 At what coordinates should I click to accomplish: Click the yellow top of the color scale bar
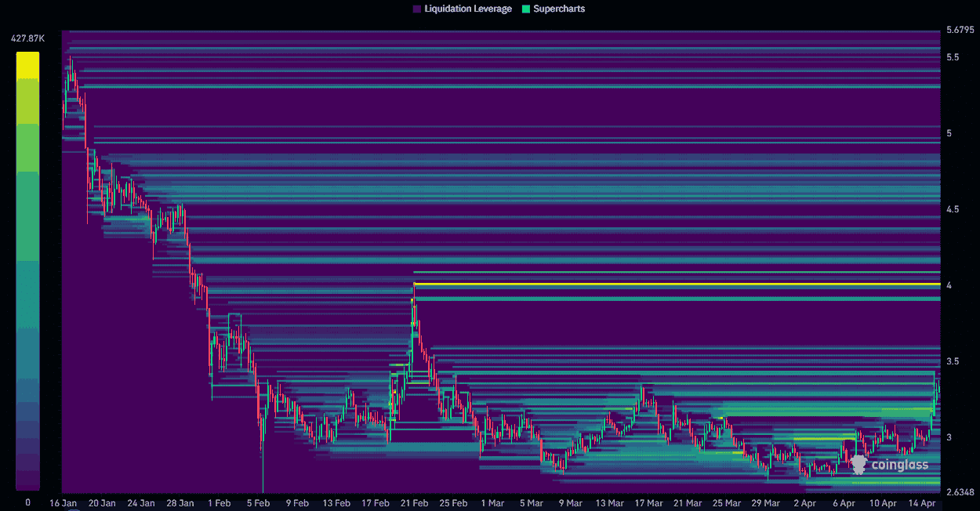[28, 65]
